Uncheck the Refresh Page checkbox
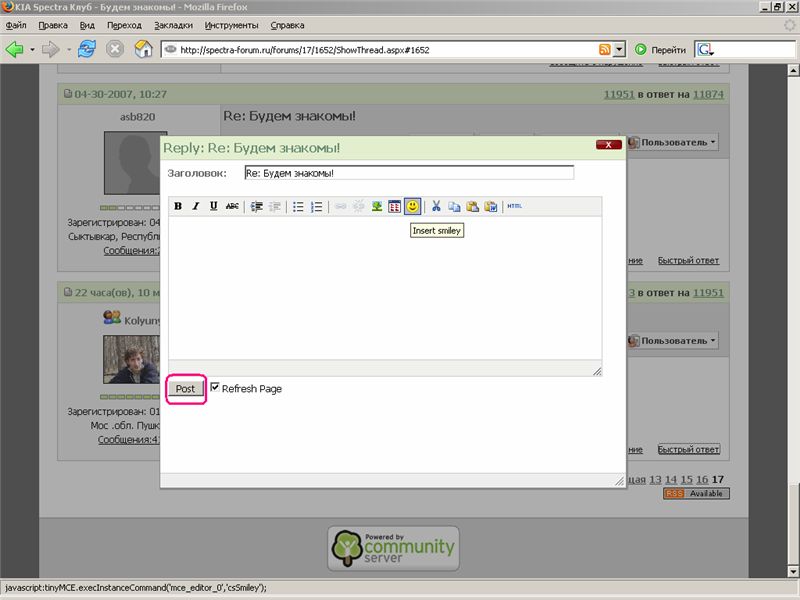The width and height of the screenshot is (800, 600). click(215, 387)
